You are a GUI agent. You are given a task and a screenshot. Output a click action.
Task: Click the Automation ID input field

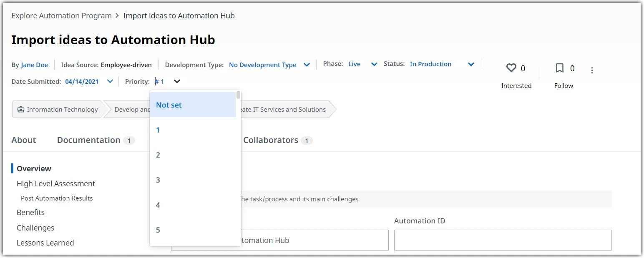coord(503,240)
